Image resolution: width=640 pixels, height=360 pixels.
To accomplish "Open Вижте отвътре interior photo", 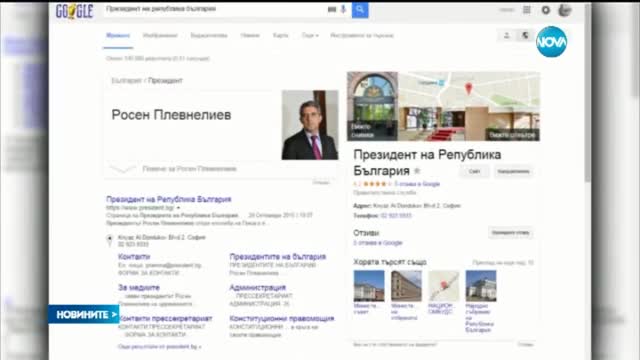I will pyautogui.click(x=469, y=124).
